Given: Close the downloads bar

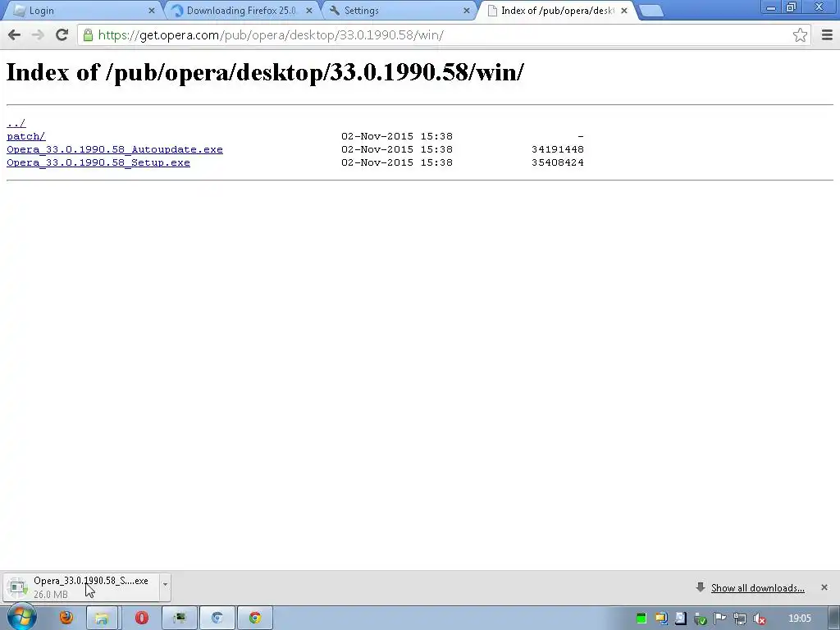Looking at the screenshot, I should pos(824,587).
